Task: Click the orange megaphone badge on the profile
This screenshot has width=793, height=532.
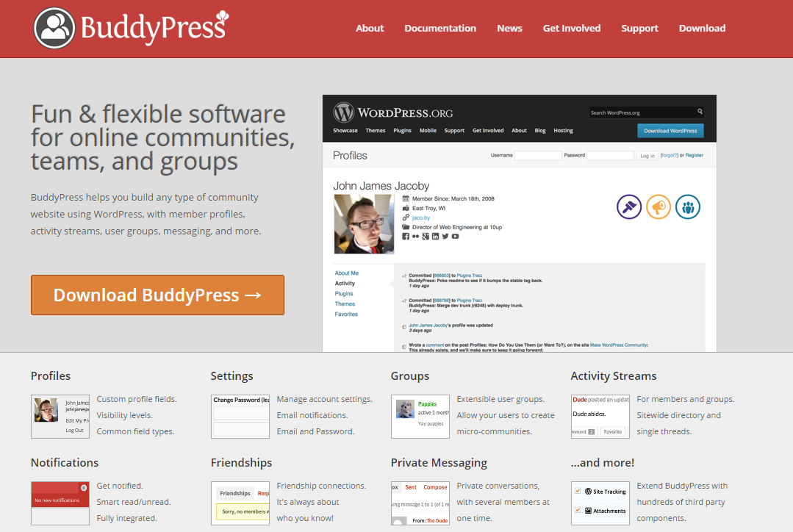Action: (x=659, y=206)
